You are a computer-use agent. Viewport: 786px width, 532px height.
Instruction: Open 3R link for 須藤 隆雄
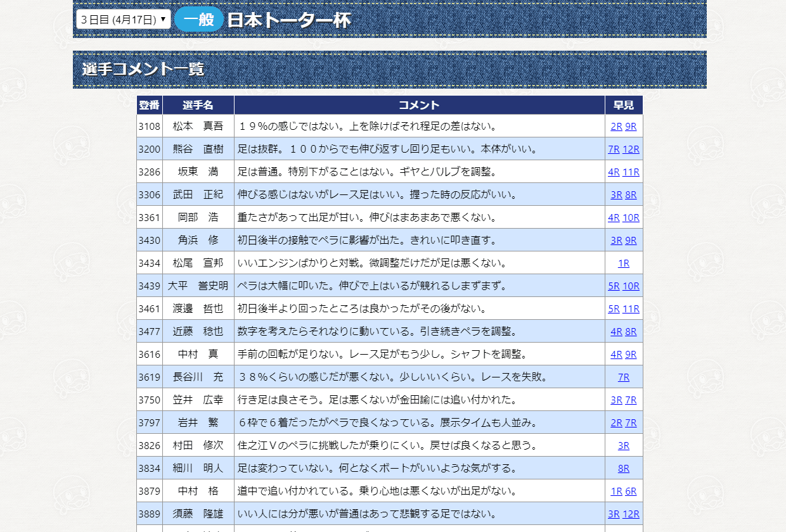coord(614,514)
